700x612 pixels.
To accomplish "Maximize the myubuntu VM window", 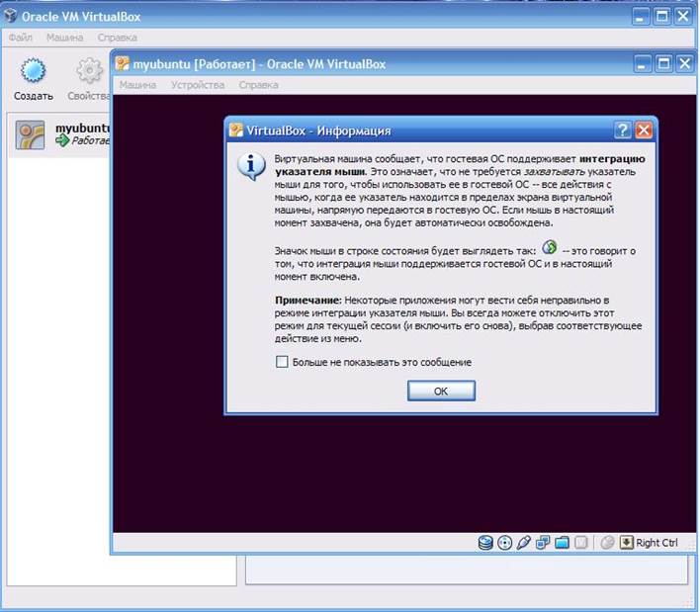I will [663, 64].
